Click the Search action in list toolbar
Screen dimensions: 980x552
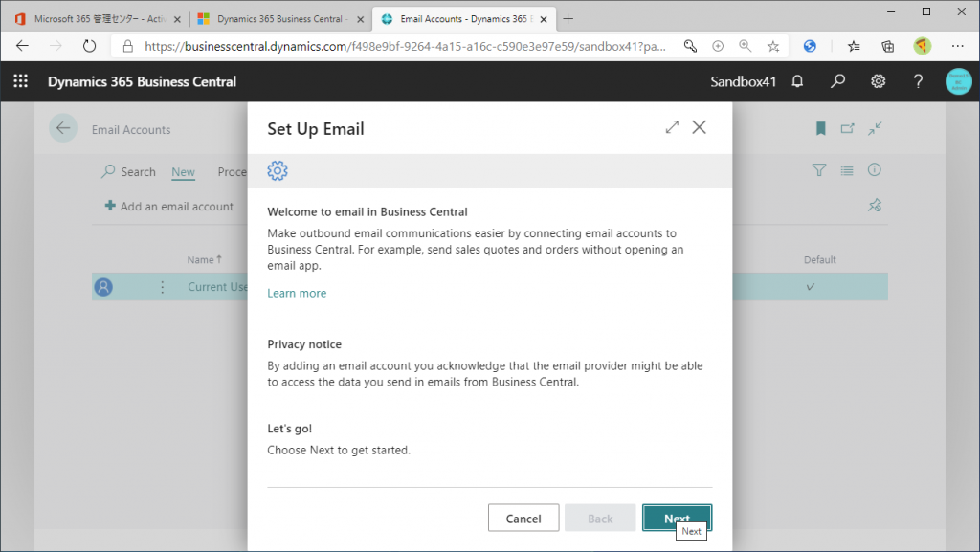[128, 171]
